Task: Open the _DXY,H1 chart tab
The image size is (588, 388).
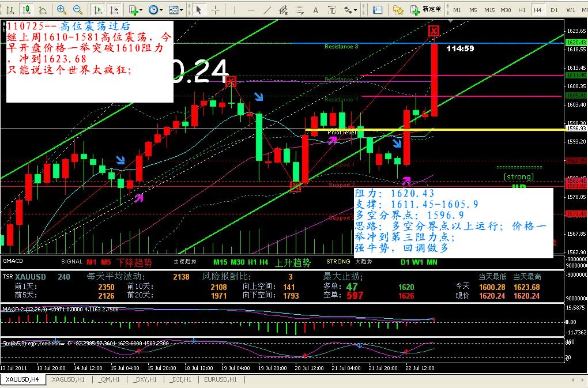Action: pos(145,379)
